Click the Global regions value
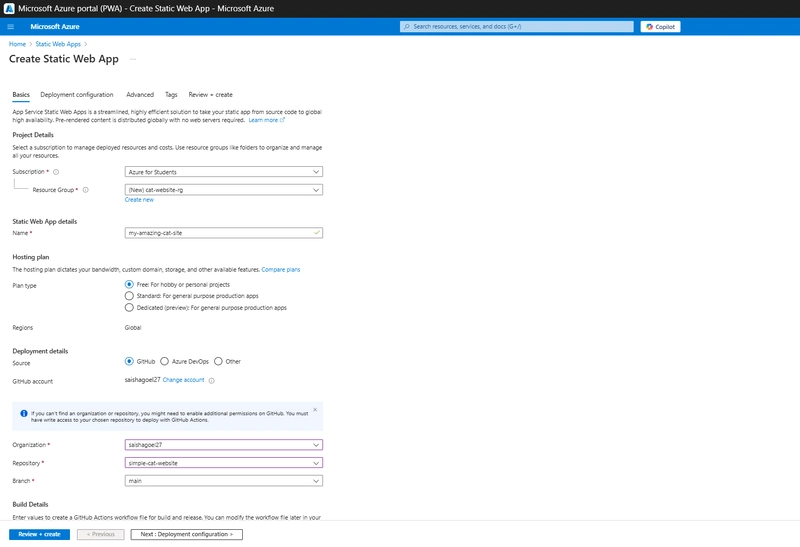The height and width of the screenshot is (547, 800). (x=133, y=328)
